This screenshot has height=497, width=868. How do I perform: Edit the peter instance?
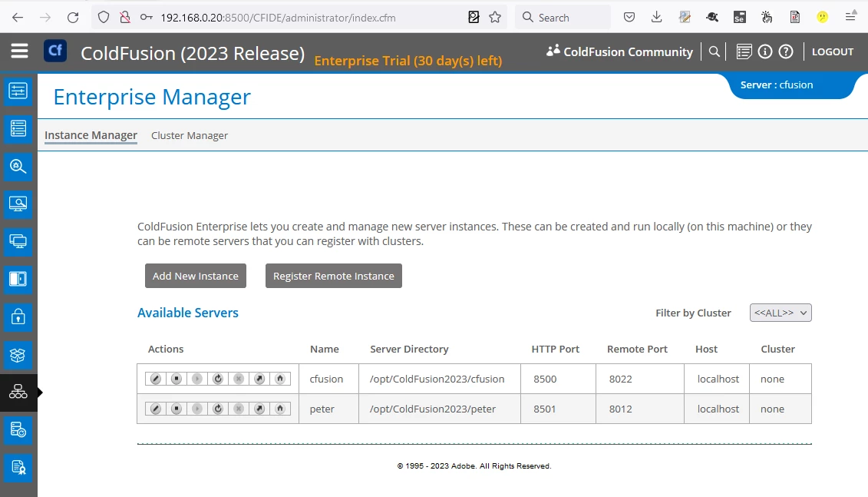click(156, 409)
